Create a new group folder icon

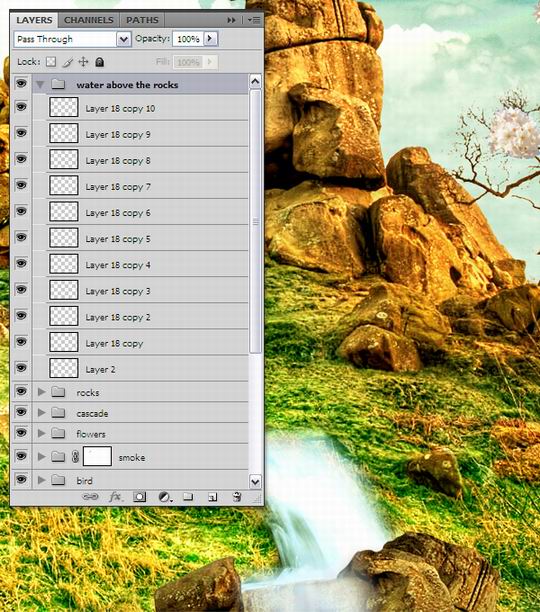(188, 496)
